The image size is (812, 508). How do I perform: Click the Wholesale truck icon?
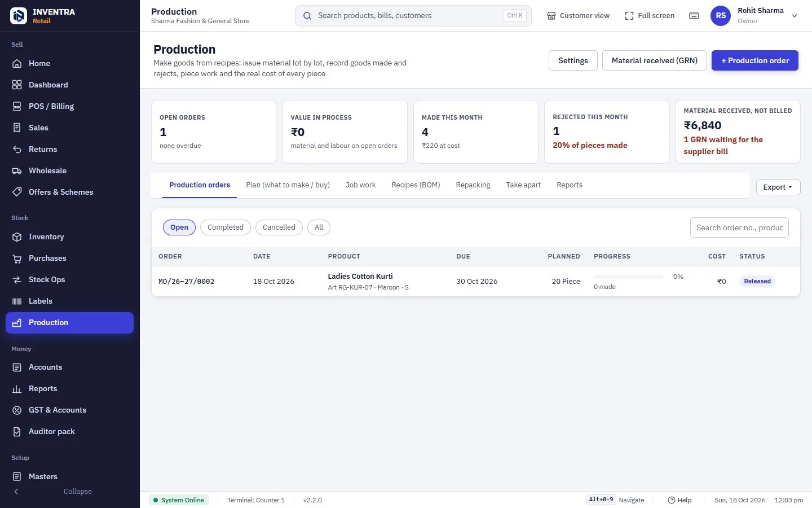(17, 170)
